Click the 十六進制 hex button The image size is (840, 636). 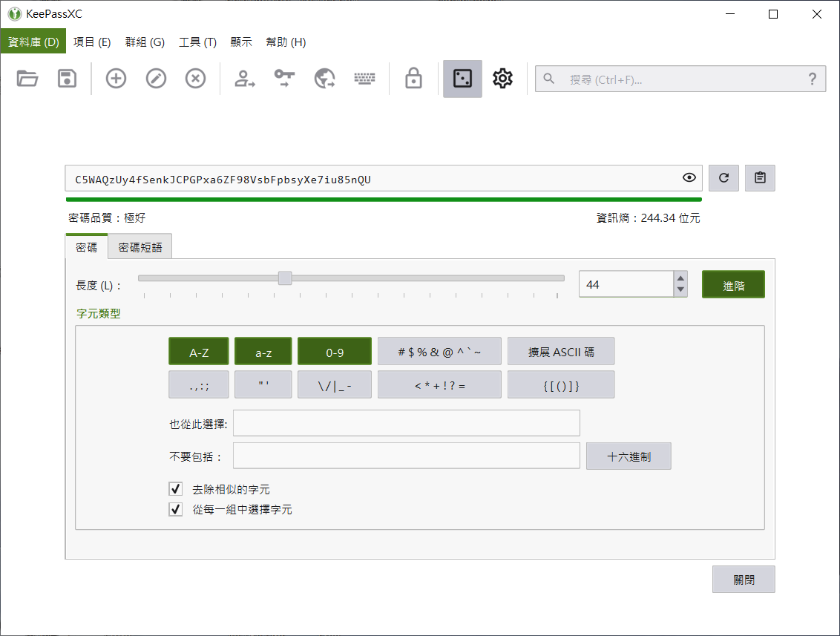point(629,456)
